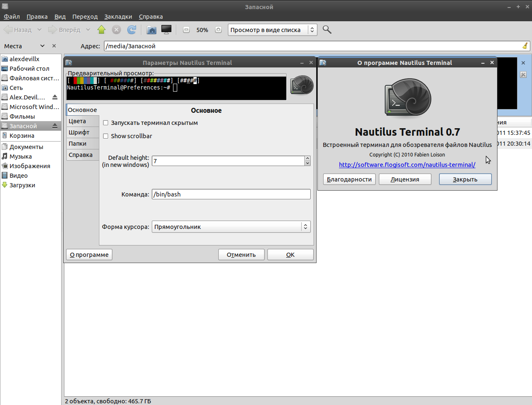Click the Computer monitor icon
The width and height of the screenshot is (532, 405).
click(x=166, y=30)
